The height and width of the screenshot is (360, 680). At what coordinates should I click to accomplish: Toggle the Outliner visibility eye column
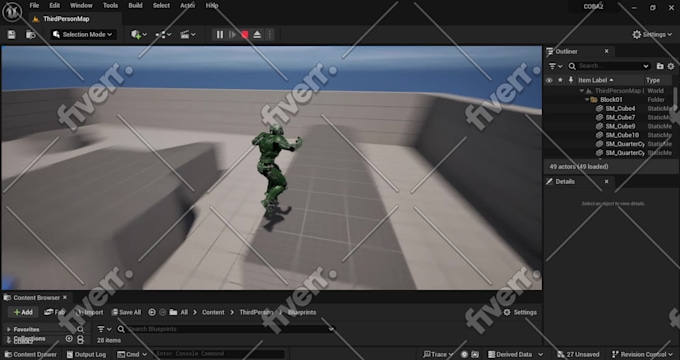[x=549, y=80]
